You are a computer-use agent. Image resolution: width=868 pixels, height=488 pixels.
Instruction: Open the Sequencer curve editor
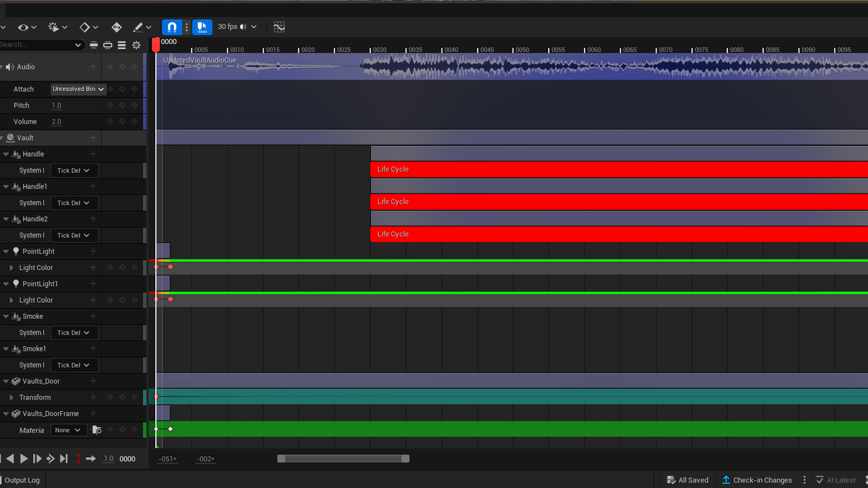(x=279, y=27)
